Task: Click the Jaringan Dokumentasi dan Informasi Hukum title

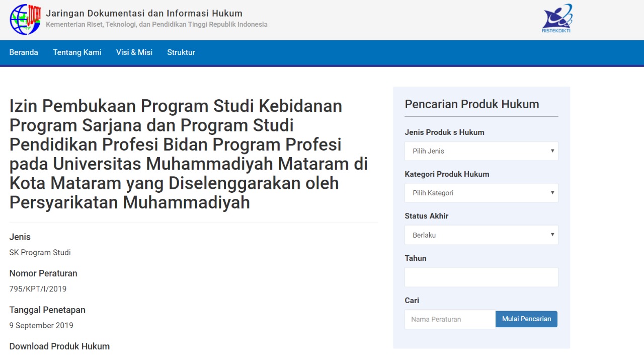Action: pyautogui.click(x=144, y=14)
